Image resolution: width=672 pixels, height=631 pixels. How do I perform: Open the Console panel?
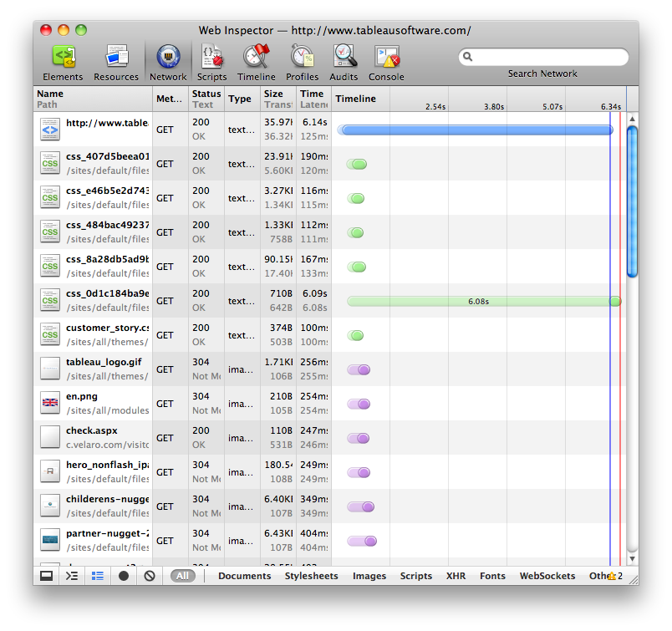pos(386,63)
